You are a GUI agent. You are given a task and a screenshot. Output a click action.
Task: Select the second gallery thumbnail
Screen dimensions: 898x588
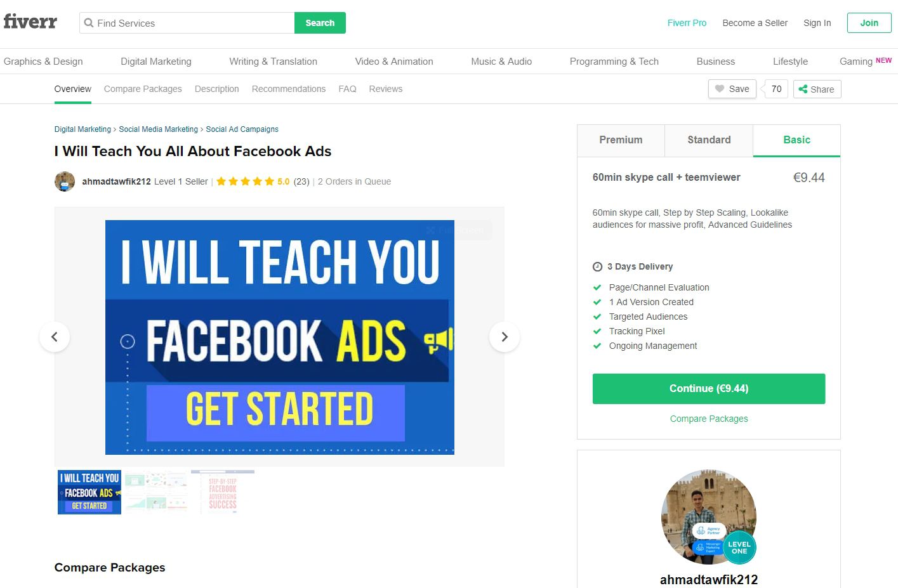point(156,492)
